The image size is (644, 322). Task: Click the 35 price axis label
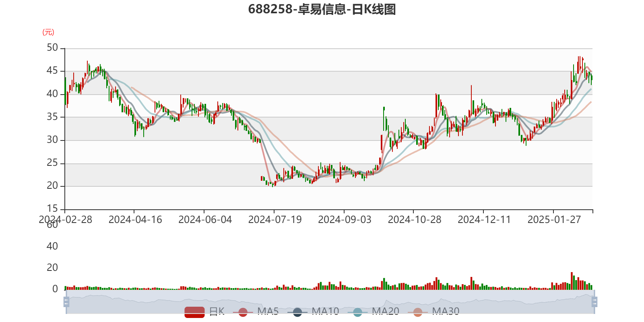[52, 117]
